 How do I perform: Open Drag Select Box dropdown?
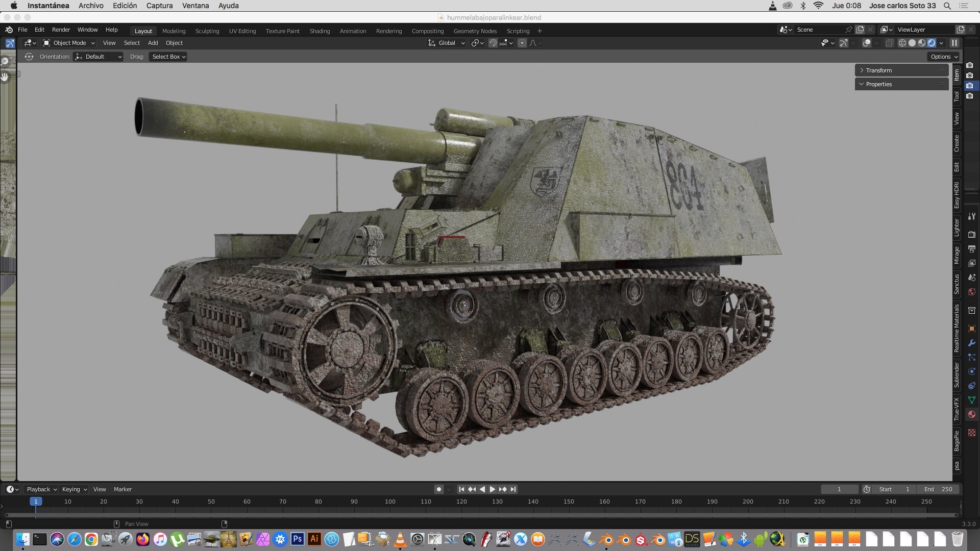pyautogui.click(x=168, y=57)
